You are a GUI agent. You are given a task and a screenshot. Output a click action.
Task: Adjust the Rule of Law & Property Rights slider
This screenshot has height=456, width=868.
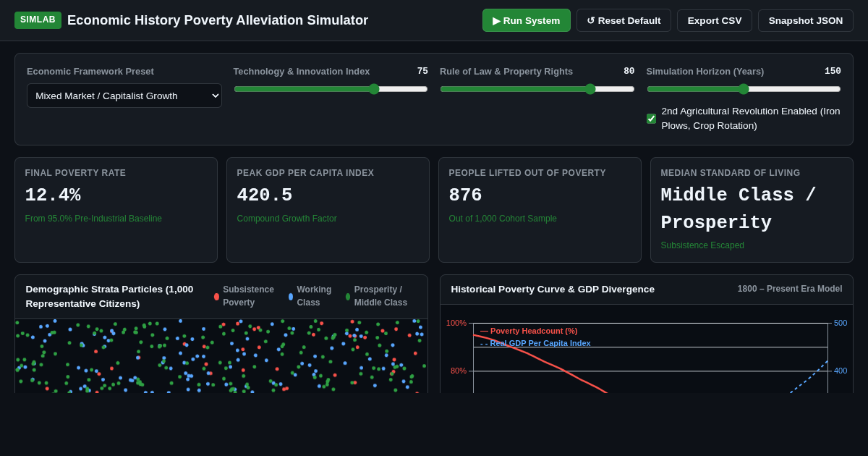tap(537, 89)
